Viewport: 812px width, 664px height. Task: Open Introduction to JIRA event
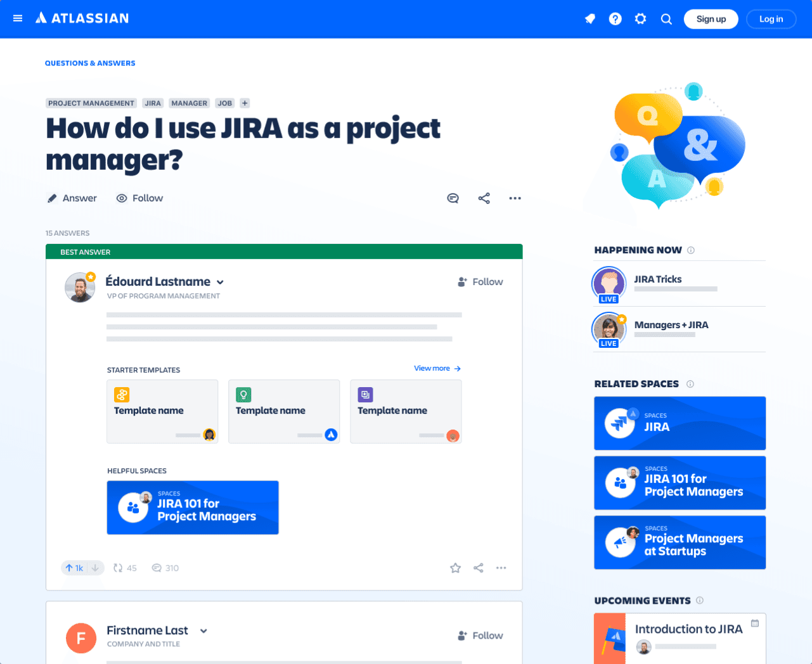coord(680,639)
